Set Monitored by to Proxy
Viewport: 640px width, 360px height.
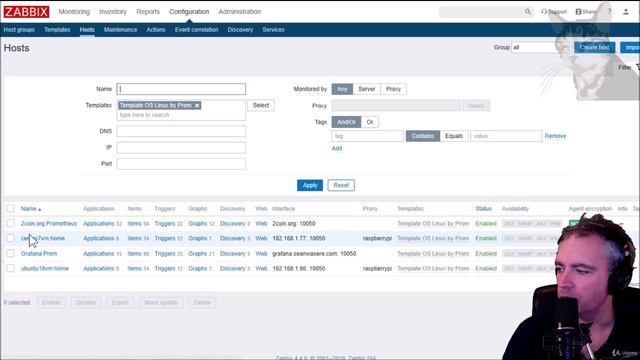[393, 89]
